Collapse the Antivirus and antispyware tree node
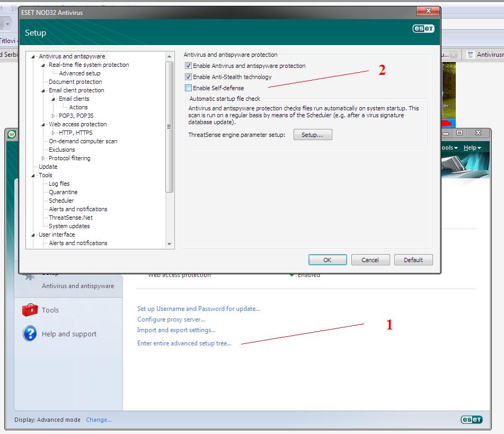This screenshot has height=434, width=504. click(33, 57)
